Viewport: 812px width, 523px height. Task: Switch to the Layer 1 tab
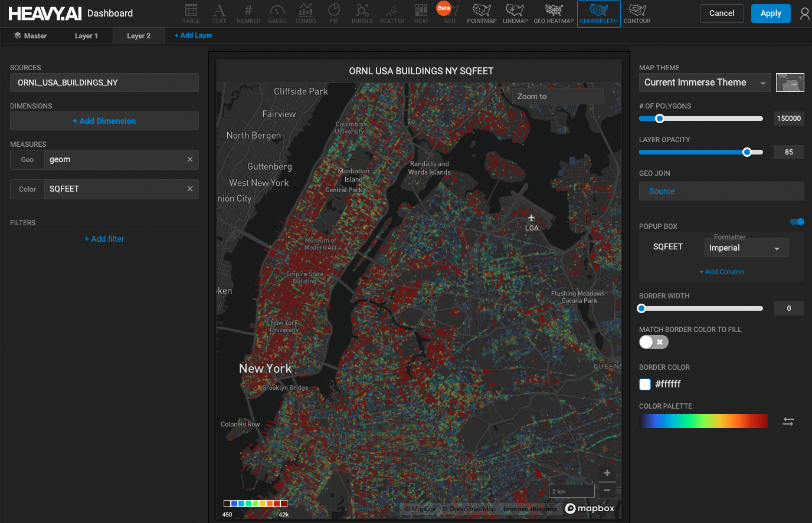coord(86,36)
